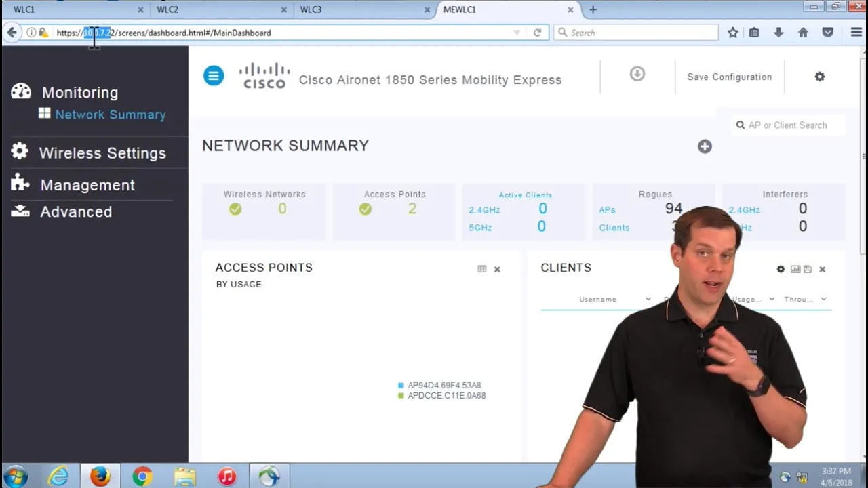The image size is (868, 488).
Task: Close the Clients widget
Action: pyautogui.click(x=822, y=269)
